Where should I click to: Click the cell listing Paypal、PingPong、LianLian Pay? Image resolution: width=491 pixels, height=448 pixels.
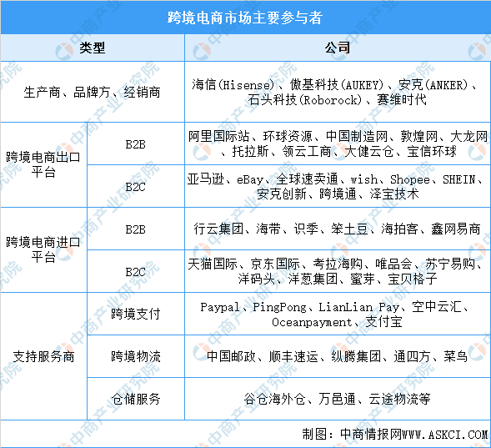click(x=338, y=314)
